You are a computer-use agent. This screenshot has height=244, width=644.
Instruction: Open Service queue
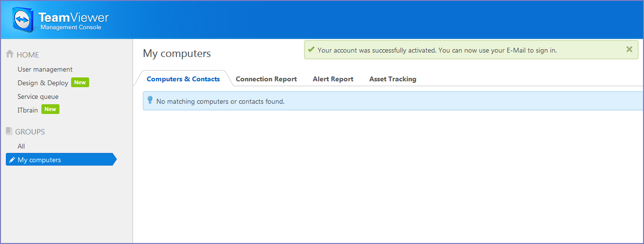click(38, 96)
